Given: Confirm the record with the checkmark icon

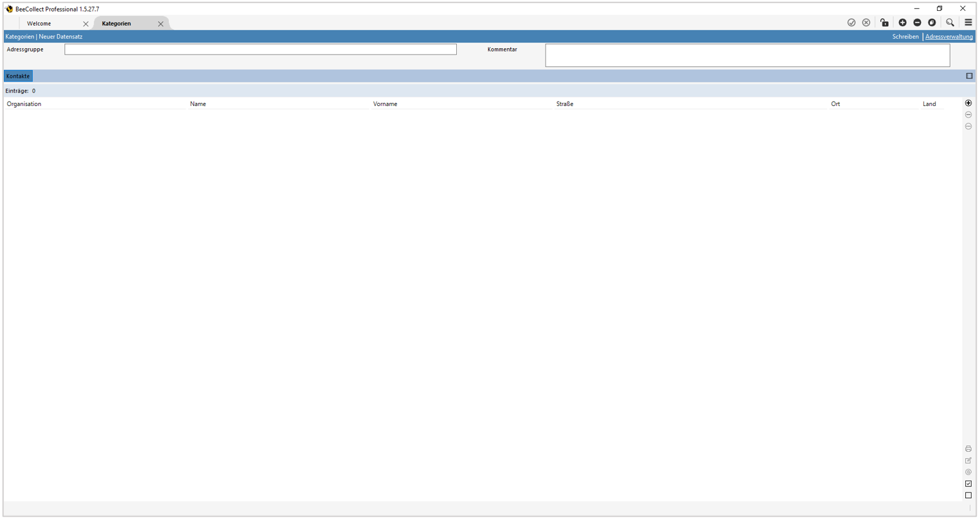Looking at the screenshot, I should point(852,22).
